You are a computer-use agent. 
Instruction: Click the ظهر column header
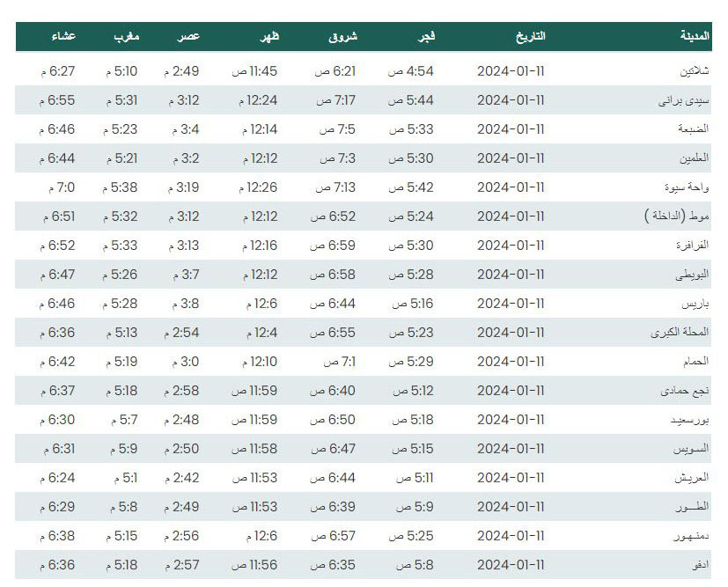click(269, 37)
